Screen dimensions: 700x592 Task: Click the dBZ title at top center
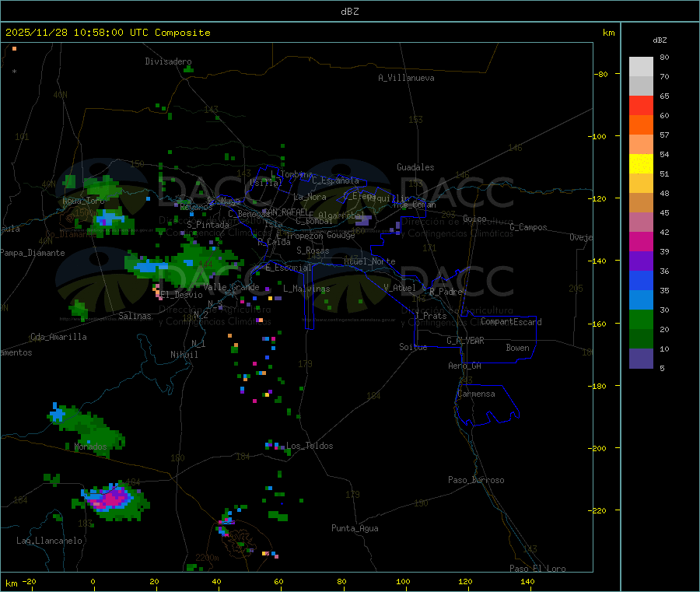[x=349, y=12]
